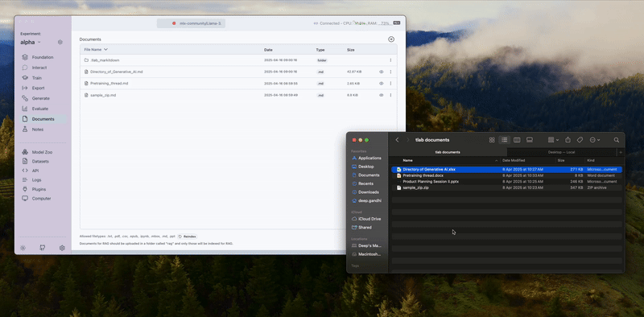Open the Generate section

(36, 98)
